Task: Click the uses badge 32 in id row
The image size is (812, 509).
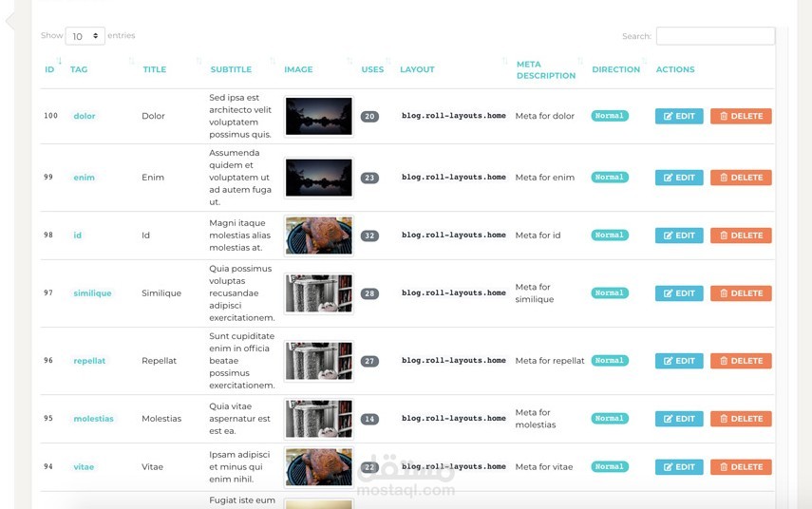Action: pos(369,236)
